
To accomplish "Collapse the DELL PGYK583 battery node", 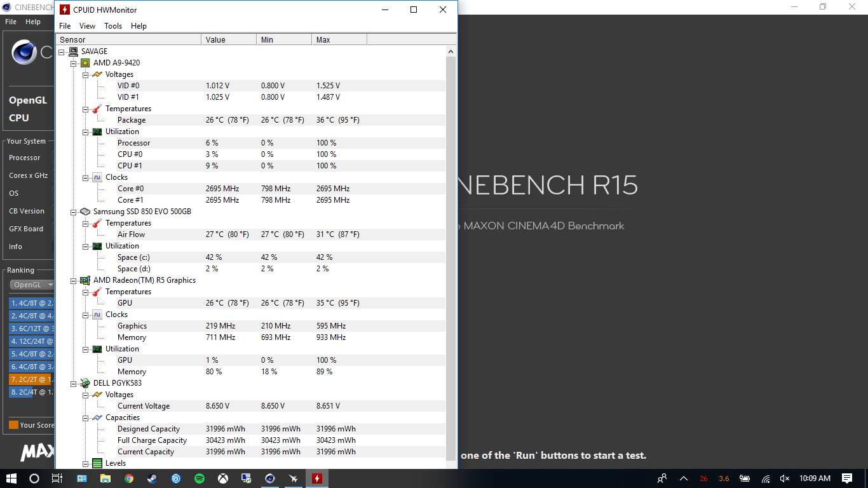I will 74,383.
